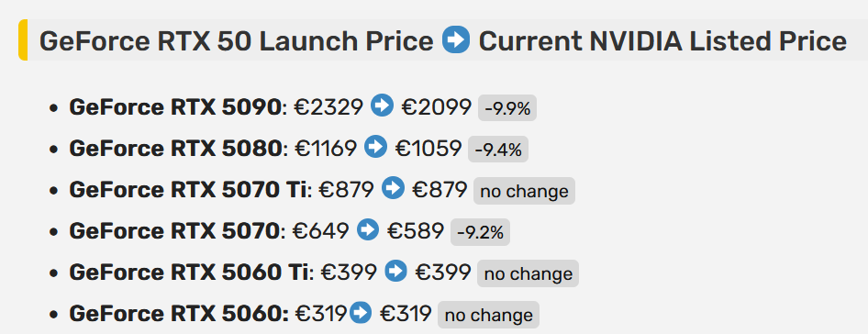This screenshot has width=868, height=334.
Task: Click the GeForce RTX 5070 Ti label
Action: (x=188, y=190)
